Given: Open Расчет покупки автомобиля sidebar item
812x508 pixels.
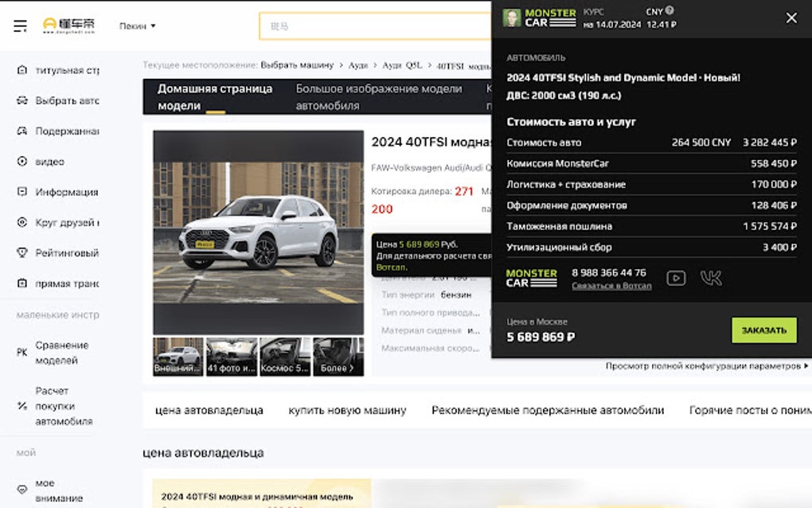Looking at the screenshot, I should click(64, 406).
